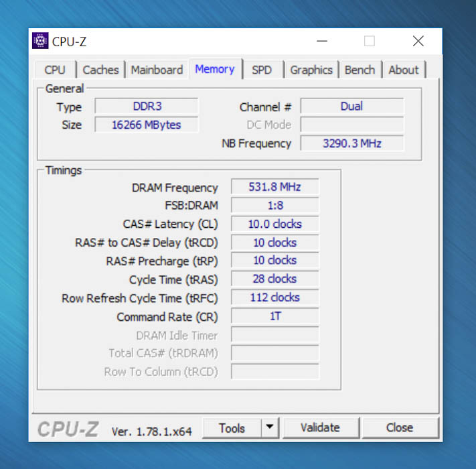This screenshot has width=476, height=469.
Task: Click CAS# Latency value 10.0 clocks
Action: click(x=274, y=224)
